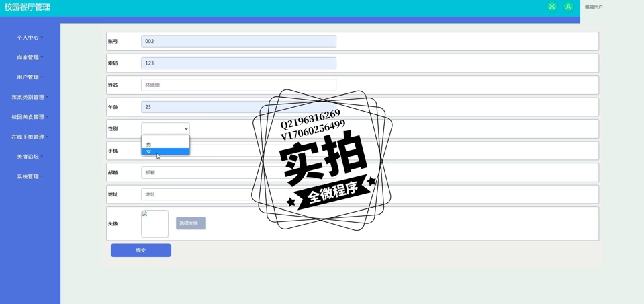Expand the 在线下单管理 sidebar menu
Screen dimensions: 644x304
[x=30, y=137]
